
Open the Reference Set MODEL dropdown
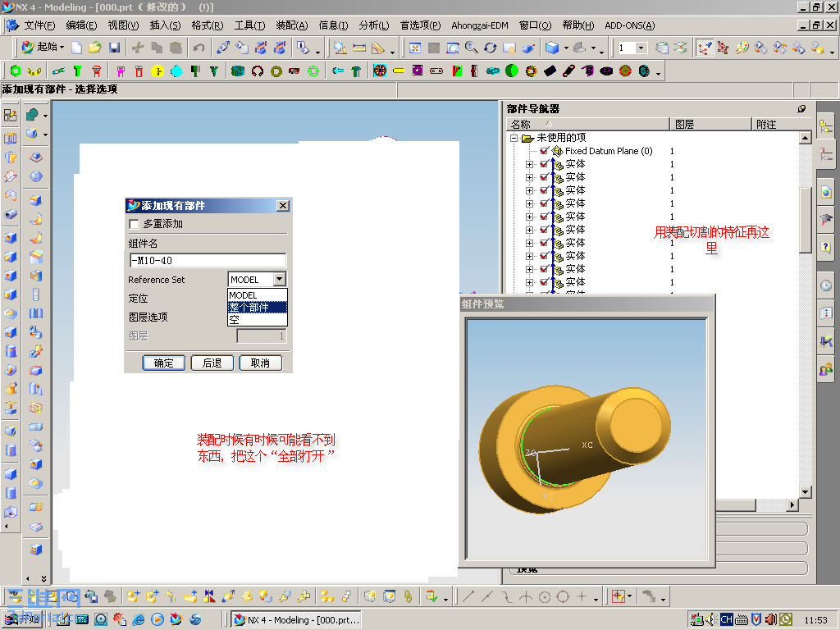pos(280,279)
